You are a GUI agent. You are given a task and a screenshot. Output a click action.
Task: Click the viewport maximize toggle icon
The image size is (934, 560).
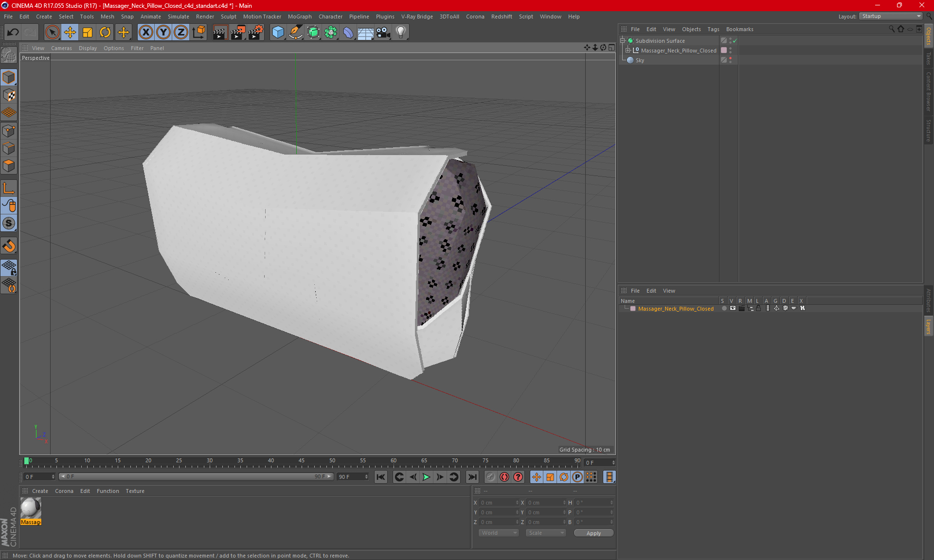pyautogui.click(x=611, y=48)
